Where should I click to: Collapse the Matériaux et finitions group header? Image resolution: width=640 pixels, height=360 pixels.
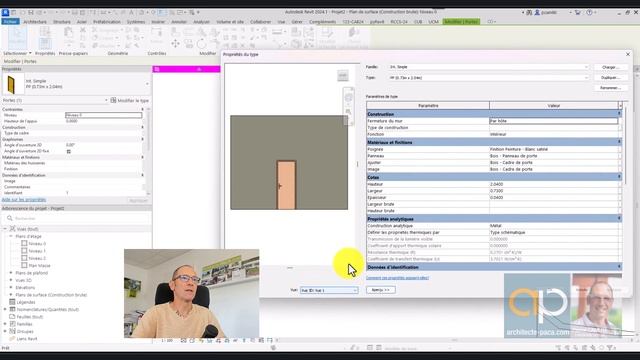619,142
